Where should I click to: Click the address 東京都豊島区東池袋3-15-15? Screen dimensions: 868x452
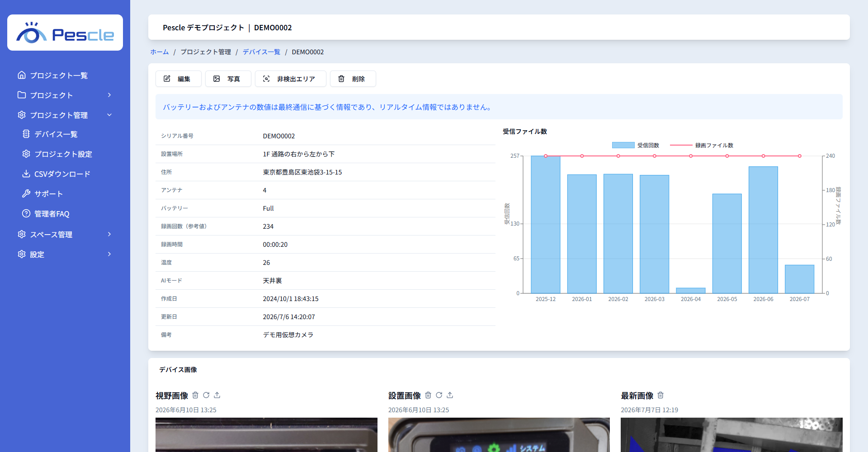302,172
